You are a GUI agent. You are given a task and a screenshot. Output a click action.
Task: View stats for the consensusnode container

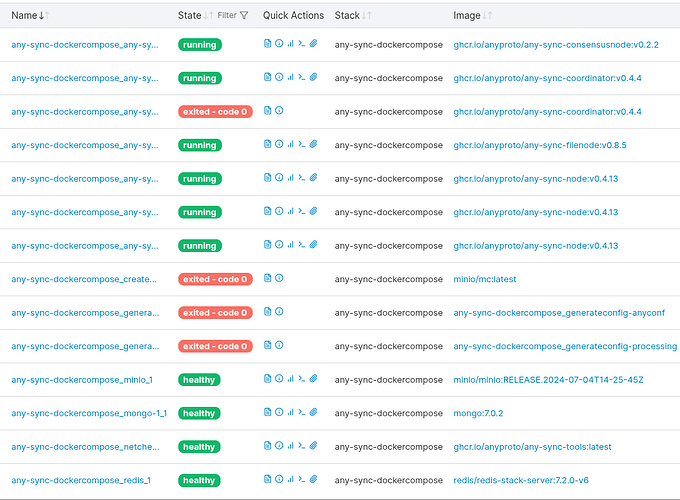291,43
